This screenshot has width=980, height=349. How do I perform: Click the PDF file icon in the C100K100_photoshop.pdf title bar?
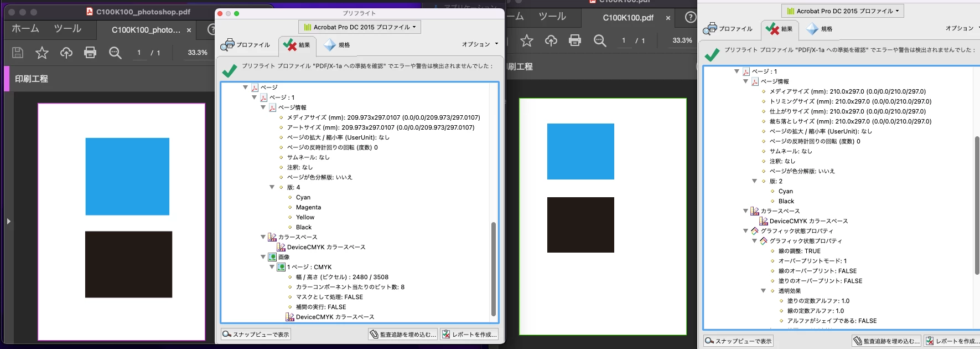click(90, 12)
